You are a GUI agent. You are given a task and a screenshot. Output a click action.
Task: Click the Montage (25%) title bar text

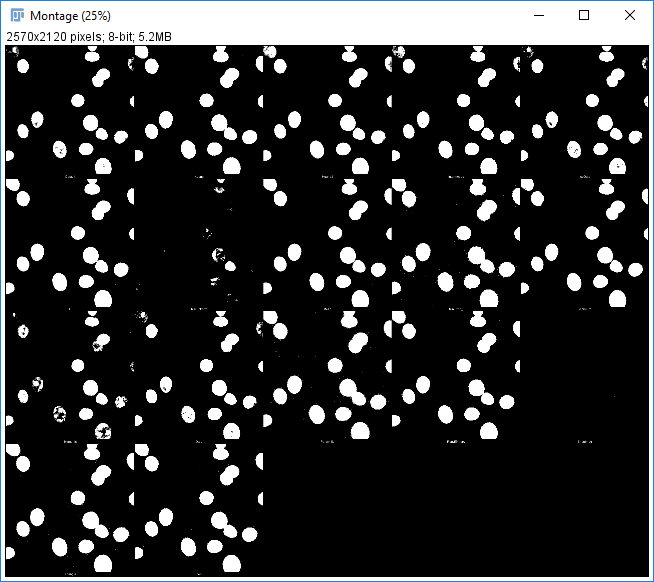coord(70,16)
